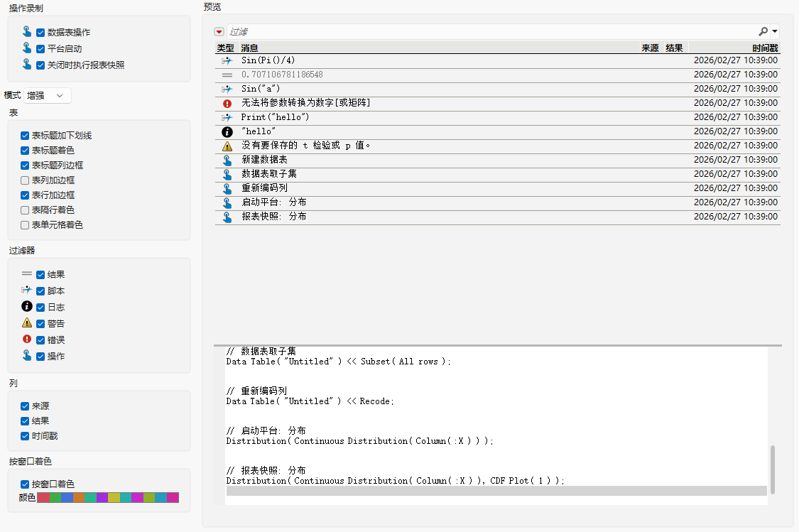The height and width of the screenshot is (532, 799).
Task: Click the script filter icon in 过滤器
Action: pos(27,290)
